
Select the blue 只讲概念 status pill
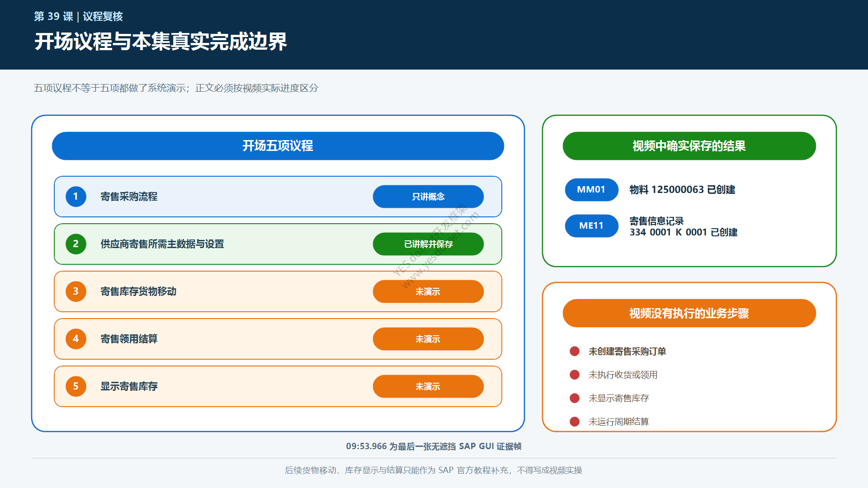[428, 197]
